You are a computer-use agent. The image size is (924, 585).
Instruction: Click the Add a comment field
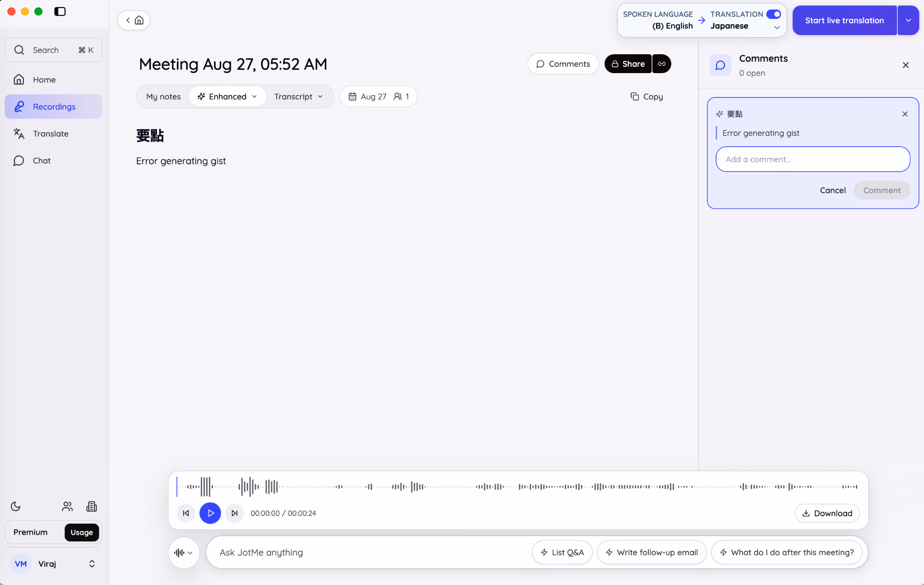coord(813,159)
